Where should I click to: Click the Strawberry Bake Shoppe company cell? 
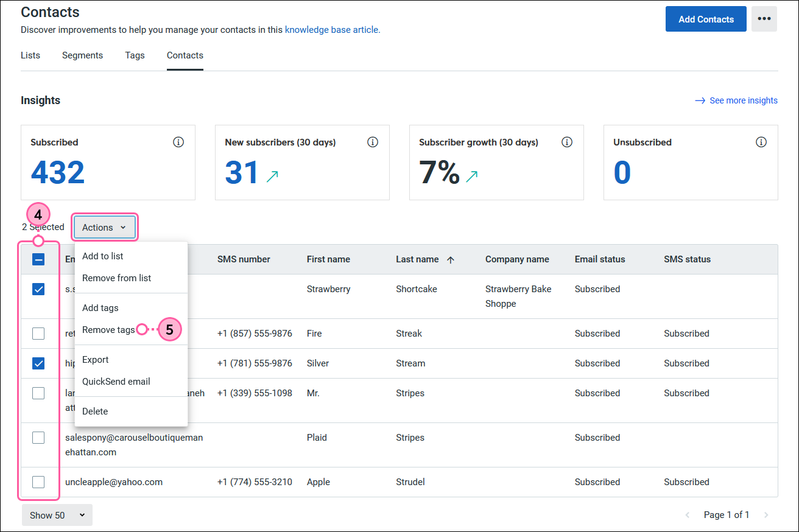[x=518, y=296]
